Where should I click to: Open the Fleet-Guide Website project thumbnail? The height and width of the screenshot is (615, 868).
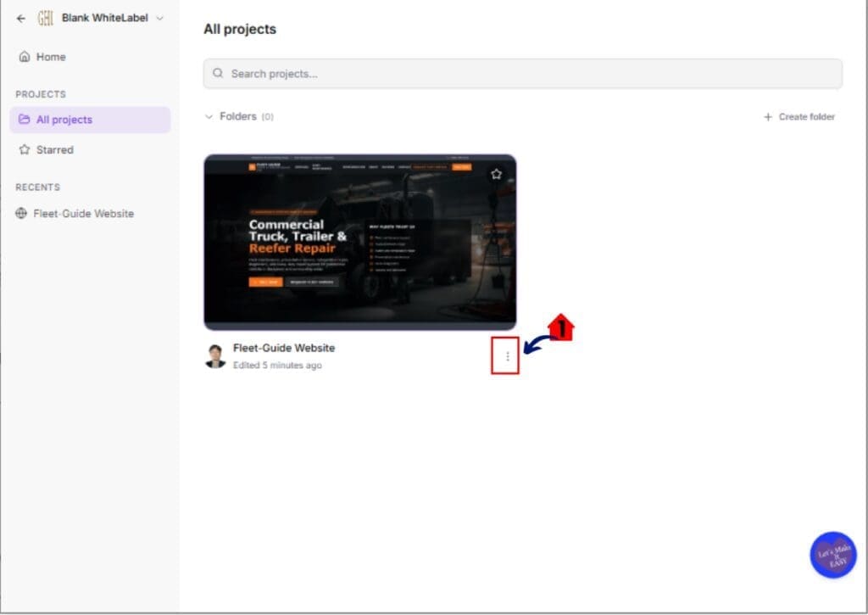pos(359,242)
